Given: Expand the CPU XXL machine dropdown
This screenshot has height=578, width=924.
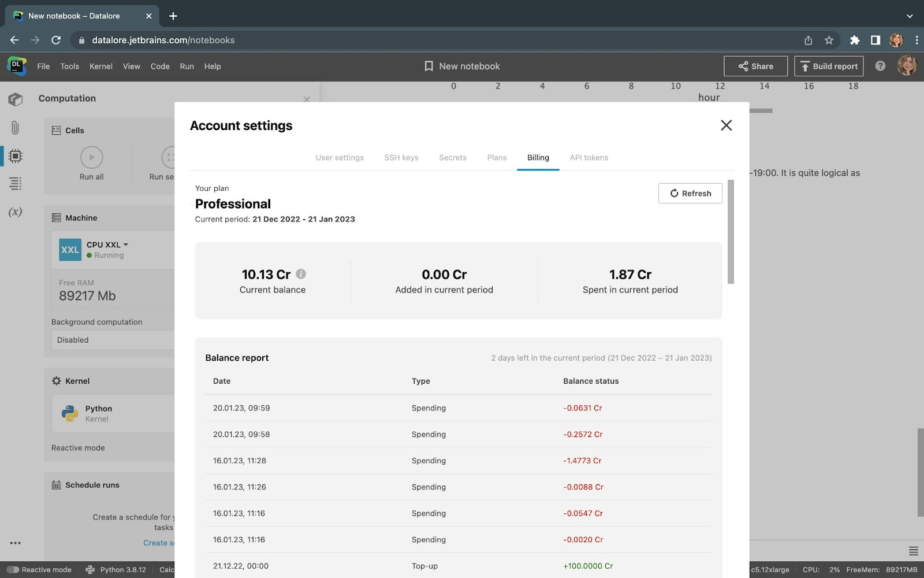Looking at the screenshot, I should pos(108,244).
